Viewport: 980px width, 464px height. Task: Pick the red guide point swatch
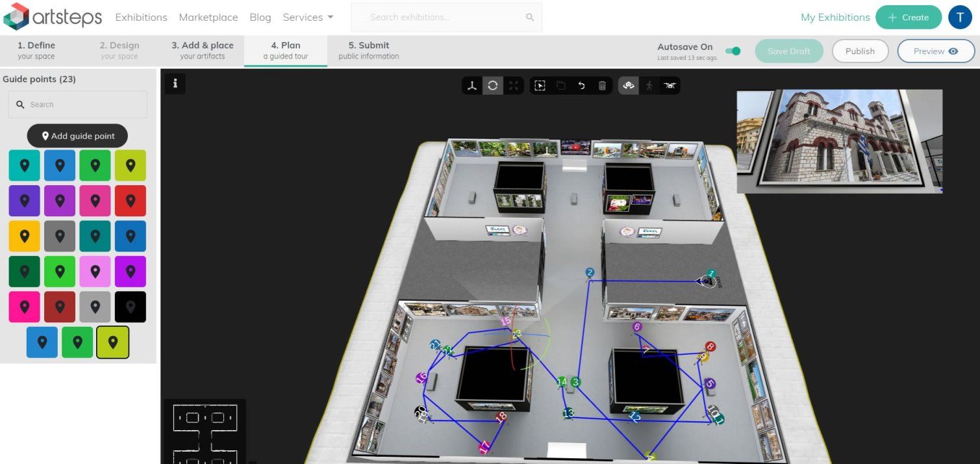click(130, 201)
